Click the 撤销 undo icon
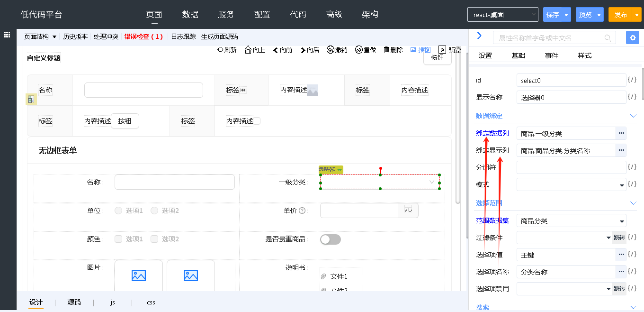 [331, 50]
